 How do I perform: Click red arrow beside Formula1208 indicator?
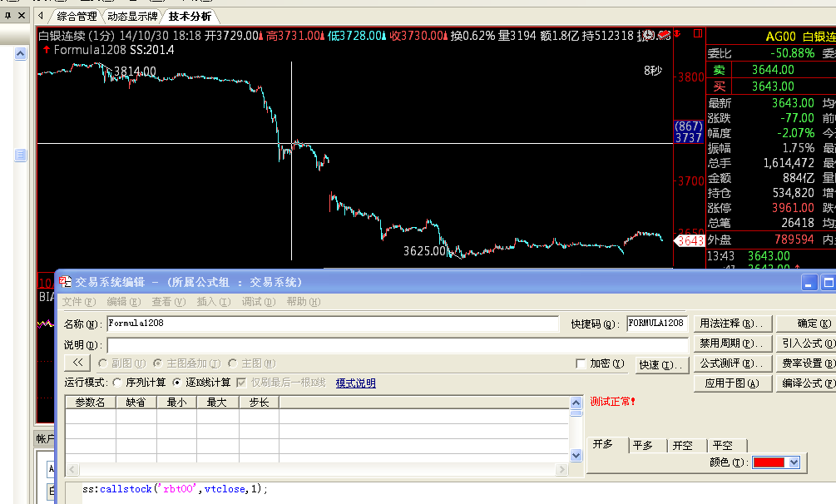(47, 50)
